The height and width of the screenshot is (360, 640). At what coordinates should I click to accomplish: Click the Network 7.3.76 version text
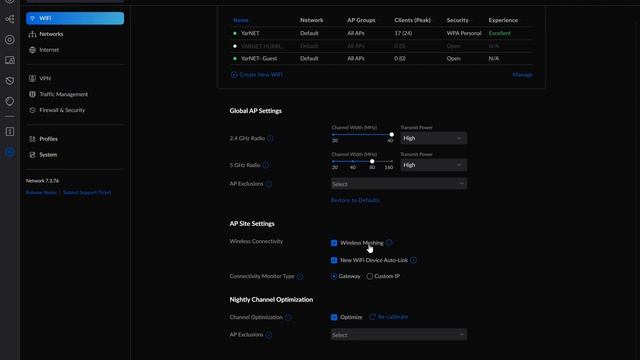click(42, 180)
